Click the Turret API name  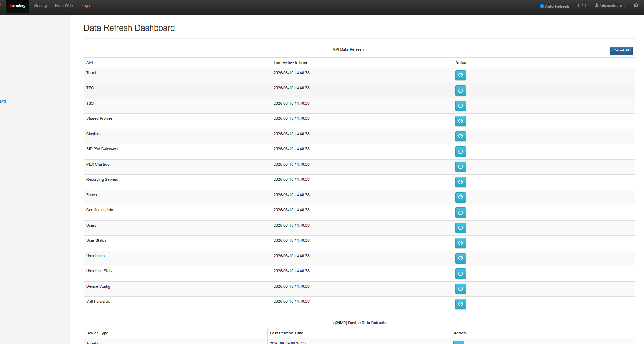[x=91, y=73]
